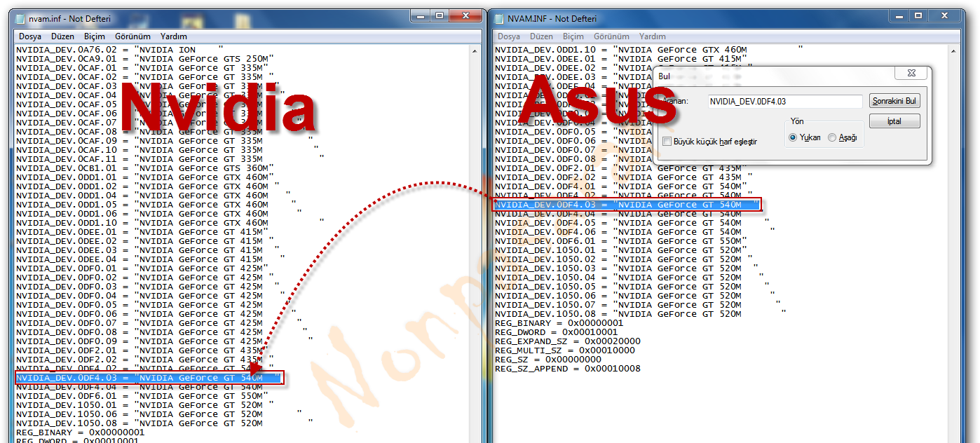Open Dosya menu in right NVAM.INF window
This screenshot has width=980, height=443.
pos(509,36)
